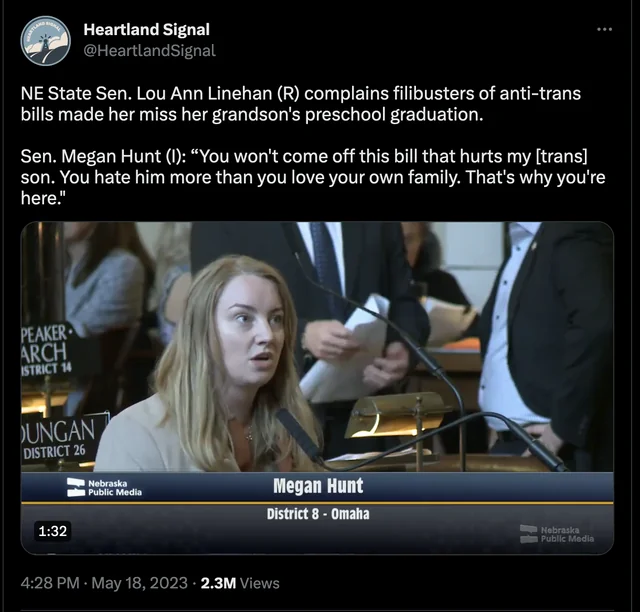
Task: Click the District 8 - Omaha caption
Action: coord(318,514)
